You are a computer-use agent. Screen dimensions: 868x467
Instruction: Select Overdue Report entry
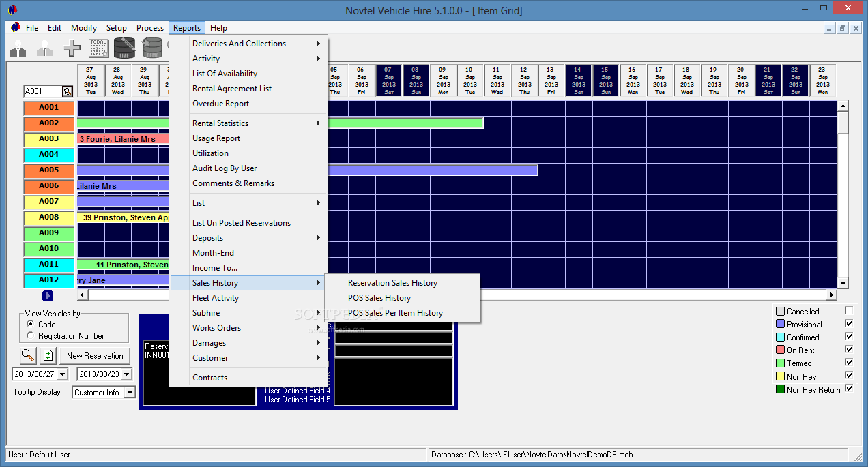tap(249, 104)
